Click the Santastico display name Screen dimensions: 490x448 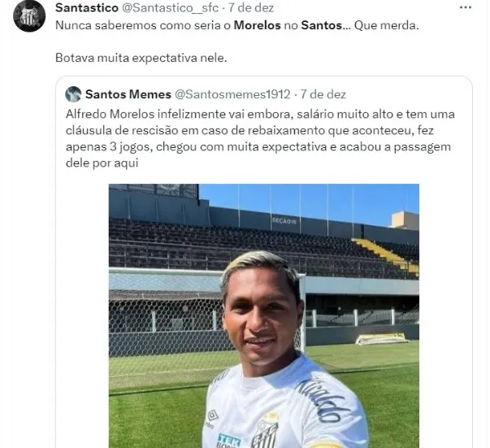[x=87, y=8]
